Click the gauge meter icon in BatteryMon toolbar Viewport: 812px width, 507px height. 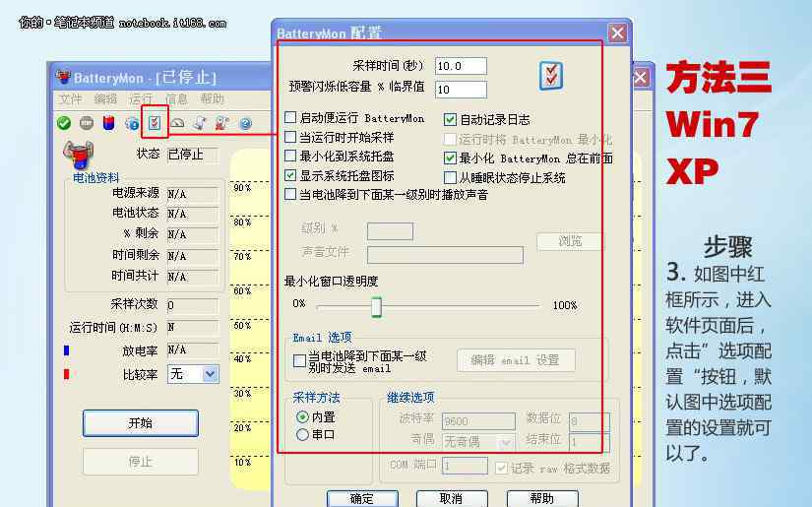coord(177,123)
